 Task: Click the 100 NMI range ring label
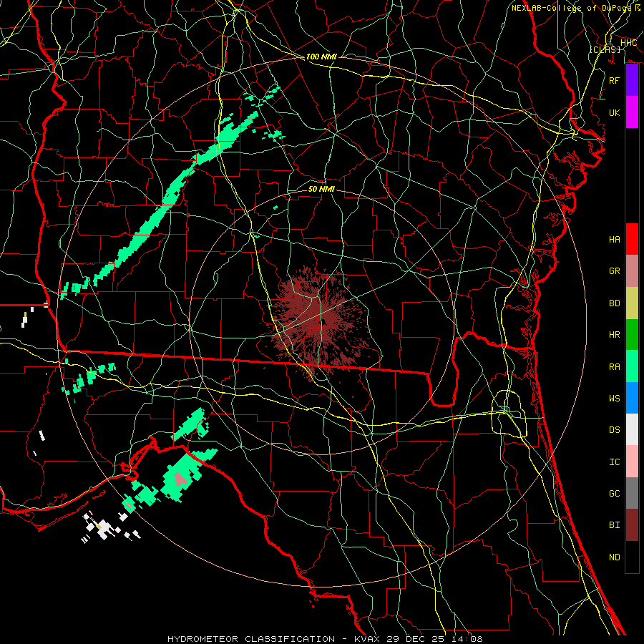[x=321, y=57]
